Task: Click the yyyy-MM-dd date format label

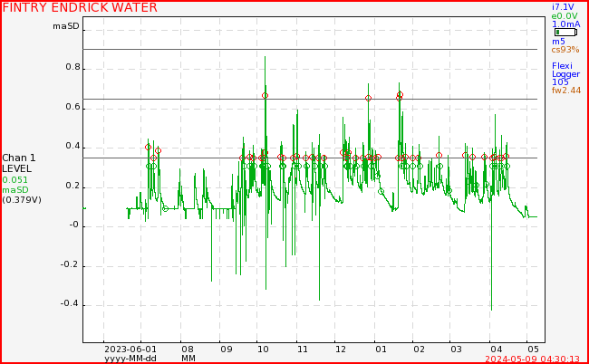Action: point(130,359)
